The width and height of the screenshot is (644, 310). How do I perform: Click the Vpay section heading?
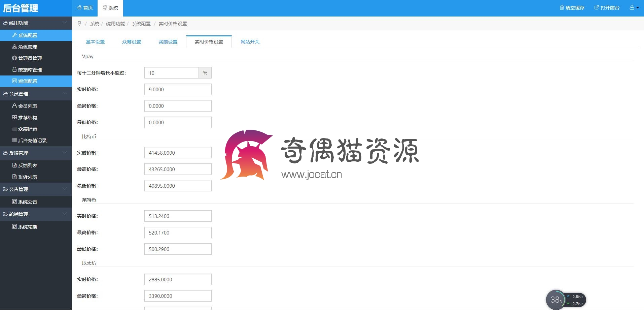88,57
